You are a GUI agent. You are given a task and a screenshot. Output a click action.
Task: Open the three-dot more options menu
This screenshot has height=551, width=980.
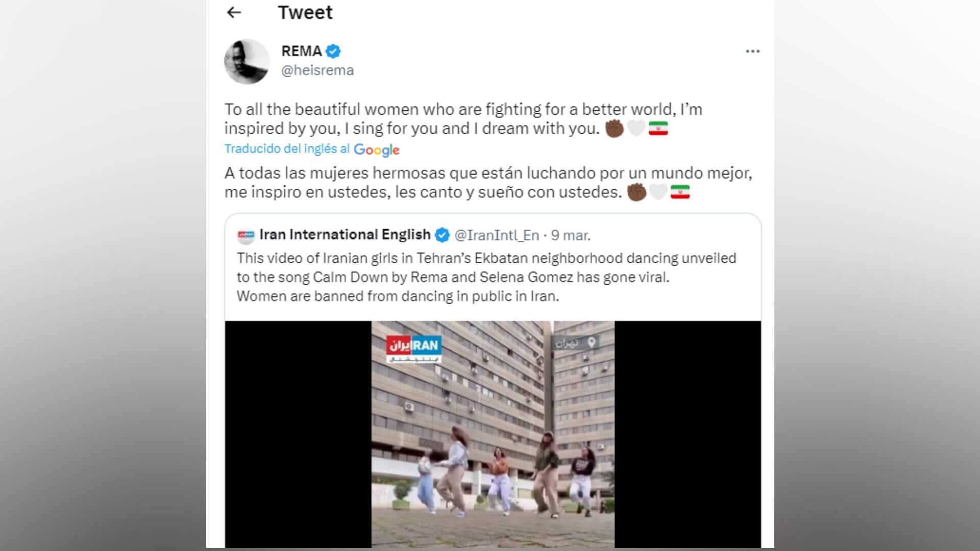point(752,51)
